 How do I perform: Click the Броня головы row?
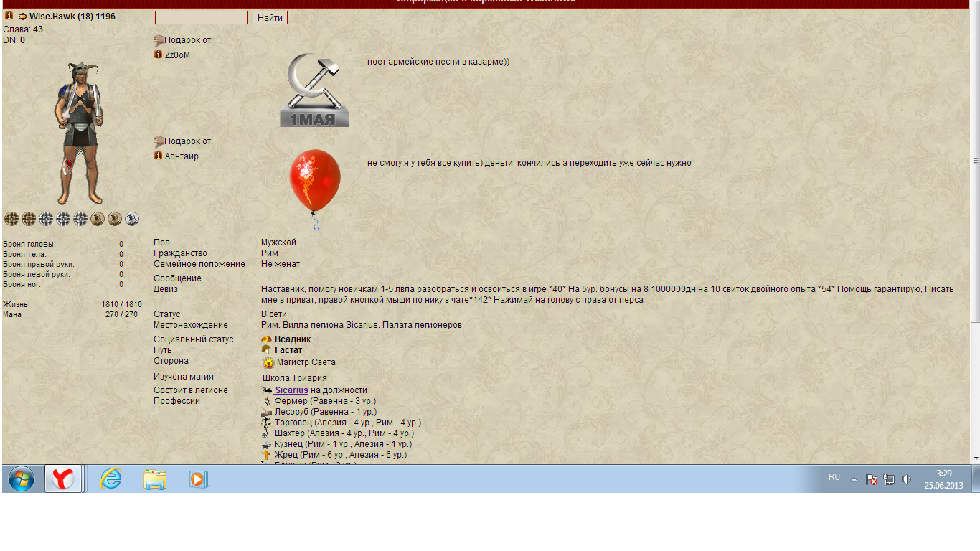63,244
